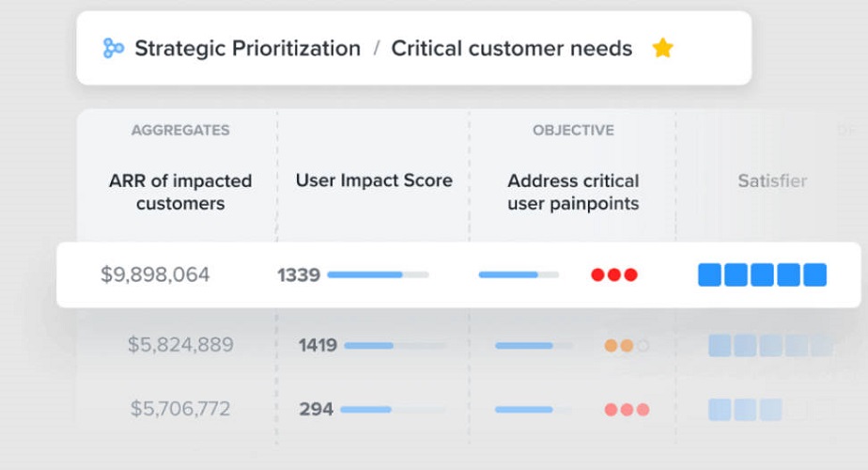
Task: Click the impact score bar next to 1419
Action: pos(395,346)
